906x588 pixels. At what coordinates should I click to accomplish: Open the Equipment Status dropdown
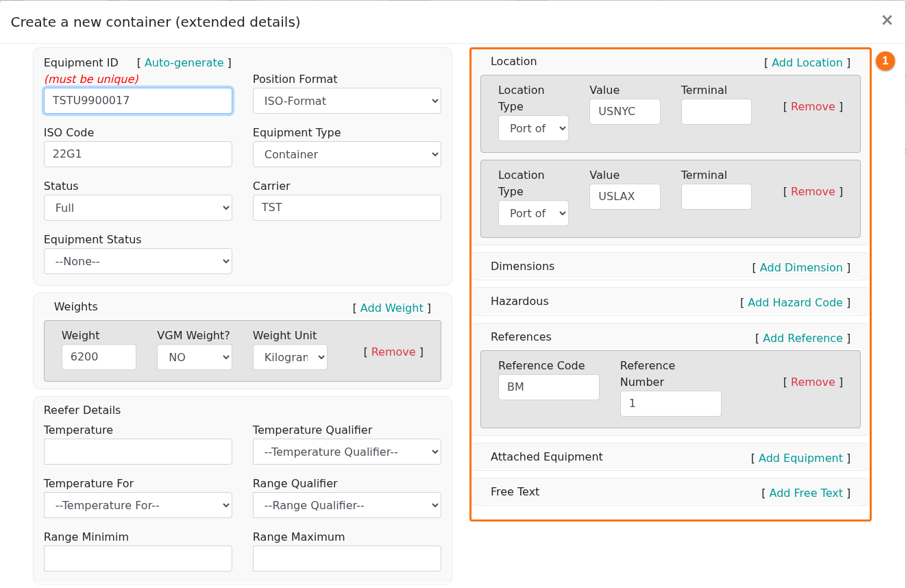[x=138, y=261]
